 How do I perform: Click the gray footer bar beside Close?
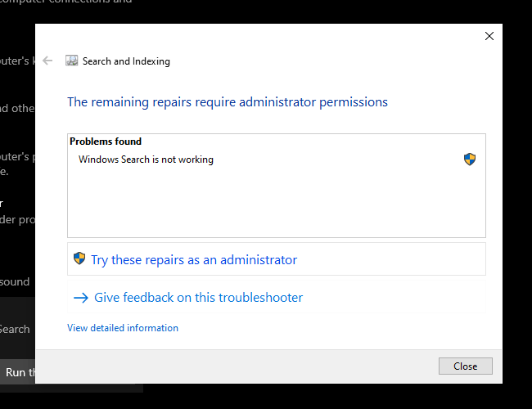(x=237, y=366)
